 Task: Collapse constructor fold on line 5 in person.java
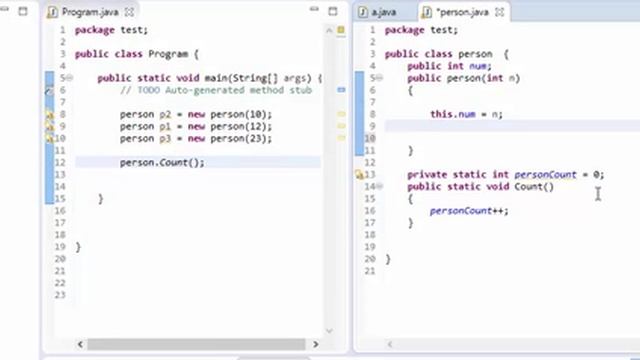[380, 78]
